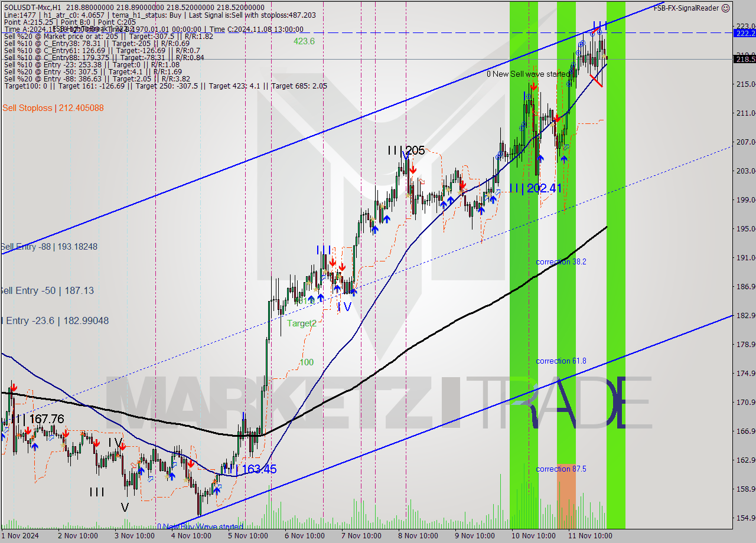Click the 178.9 price axis value

coord(745,344)
